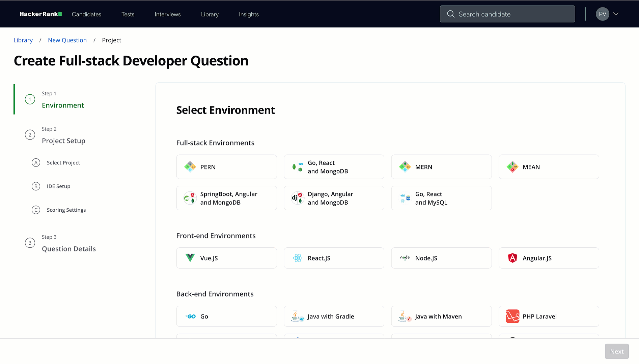Click the MERN stack diamond icon
The width and height of the screenshot is (639, 364).
(405, 166)
